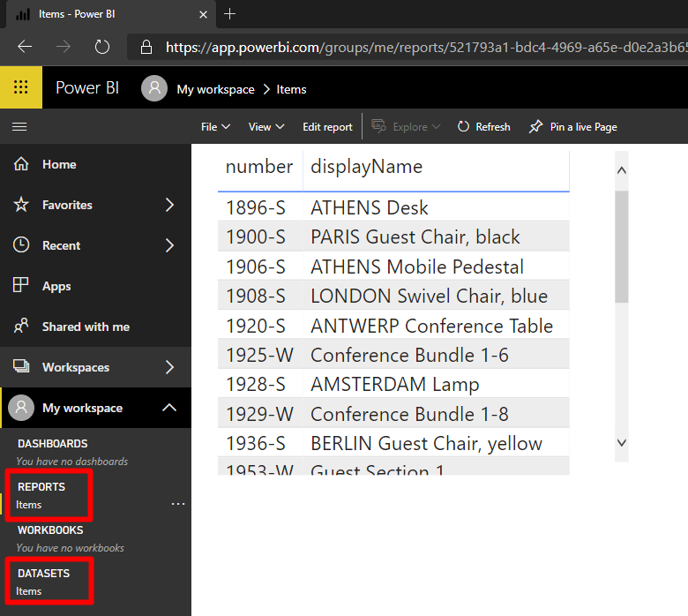Click the DASHBOARDS section heading
688x616 pixels.
coord(52,443)
